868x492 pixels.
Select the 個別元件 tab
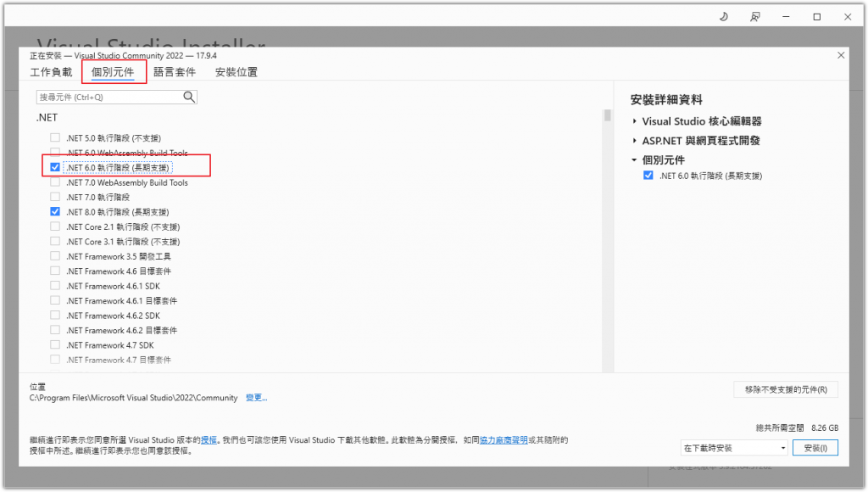point(113,72)
